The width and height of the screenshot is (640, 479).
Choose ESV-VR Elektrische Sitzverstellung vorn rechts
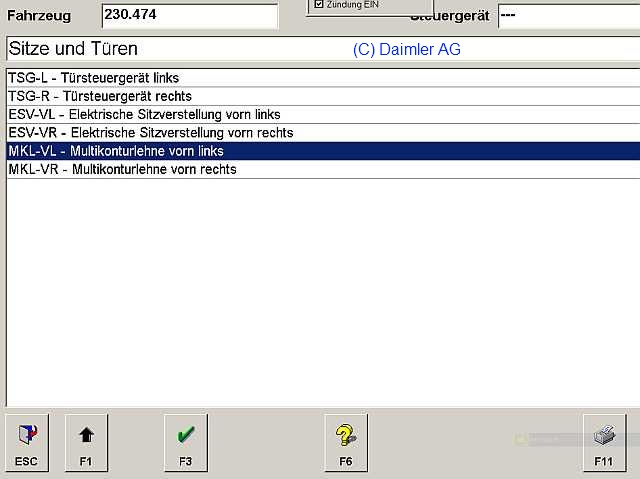pos(150,132)
